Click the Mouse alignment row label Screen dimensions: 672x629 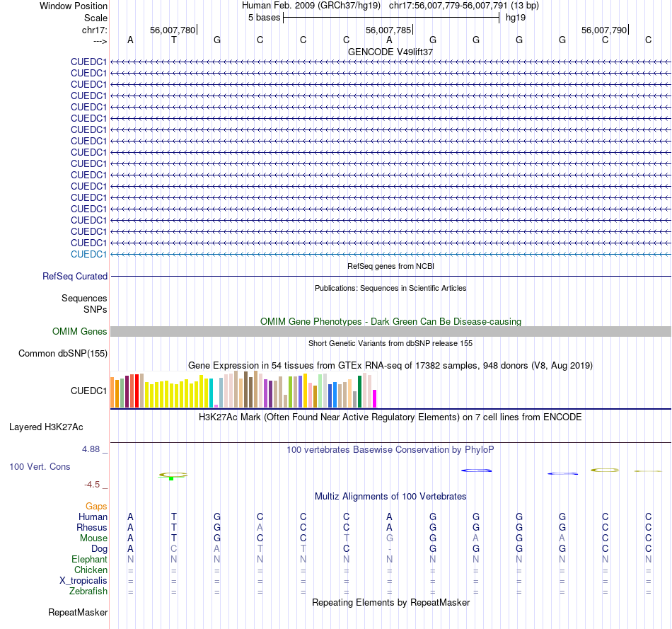tap(93, 538)
